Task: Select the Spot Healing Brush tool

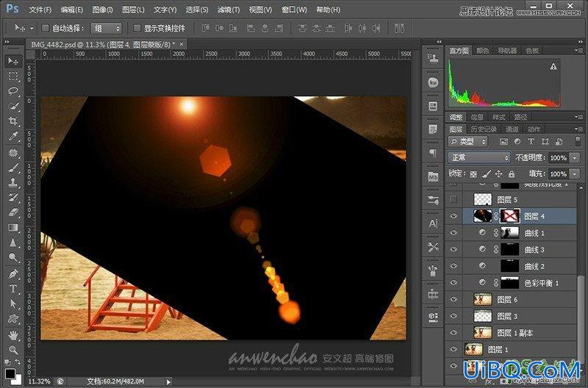Action: (x=13, y=153)
